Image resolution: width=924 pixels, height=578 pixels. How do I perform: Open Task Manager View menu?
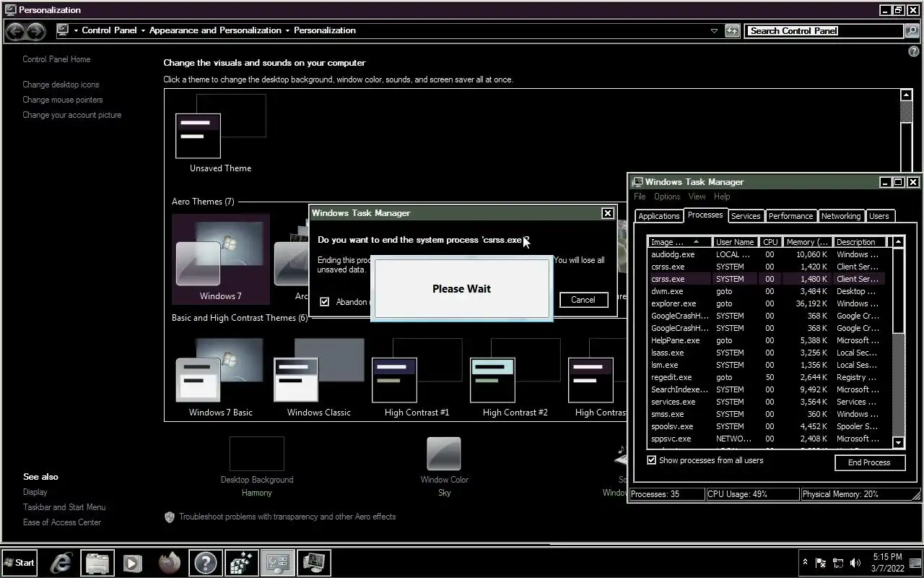coord(697,197)
